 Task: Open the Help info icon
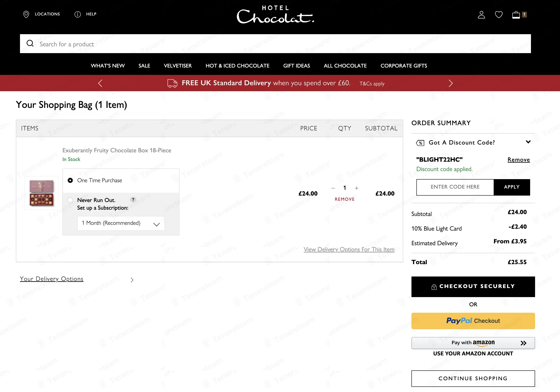point(77,14)
